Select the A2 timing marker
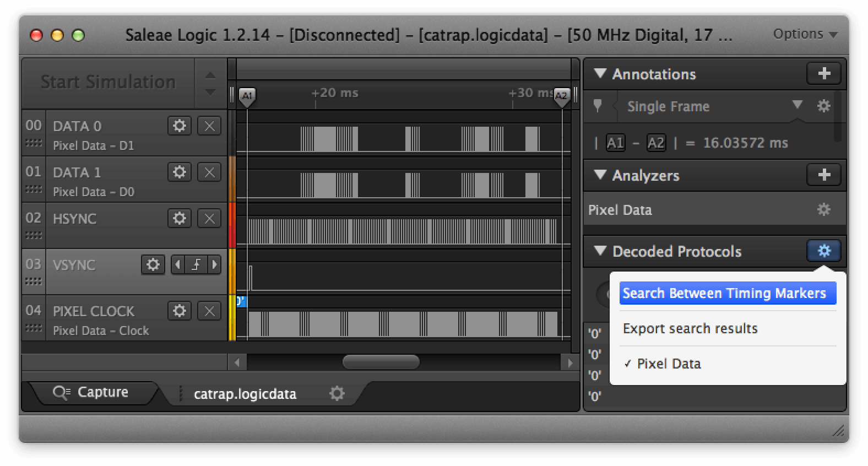Image resolution: width=868 pixels, height=466 pixels. pyautogui.click(x=561, y=96)
